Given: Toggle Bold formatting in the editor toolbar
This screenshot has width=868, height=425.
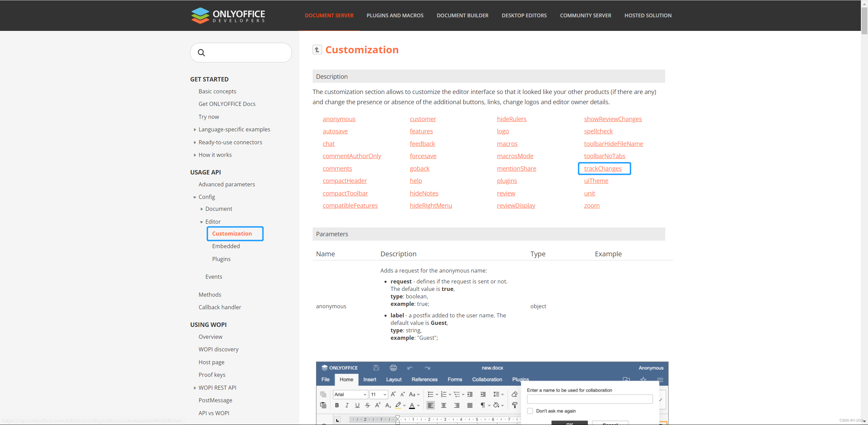Looking at the screenshot, I should [337, 406].
